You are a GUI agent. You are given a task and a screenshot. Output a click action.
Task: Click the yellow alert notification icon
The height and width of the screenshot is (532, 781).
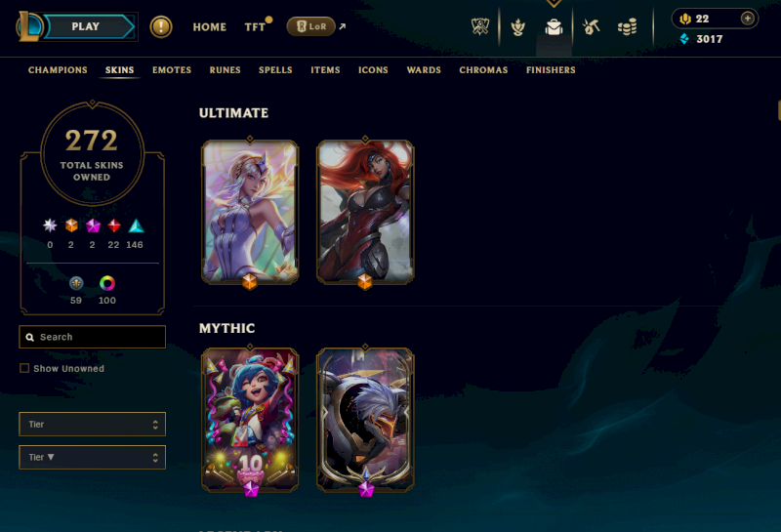(x=161, y=27)
